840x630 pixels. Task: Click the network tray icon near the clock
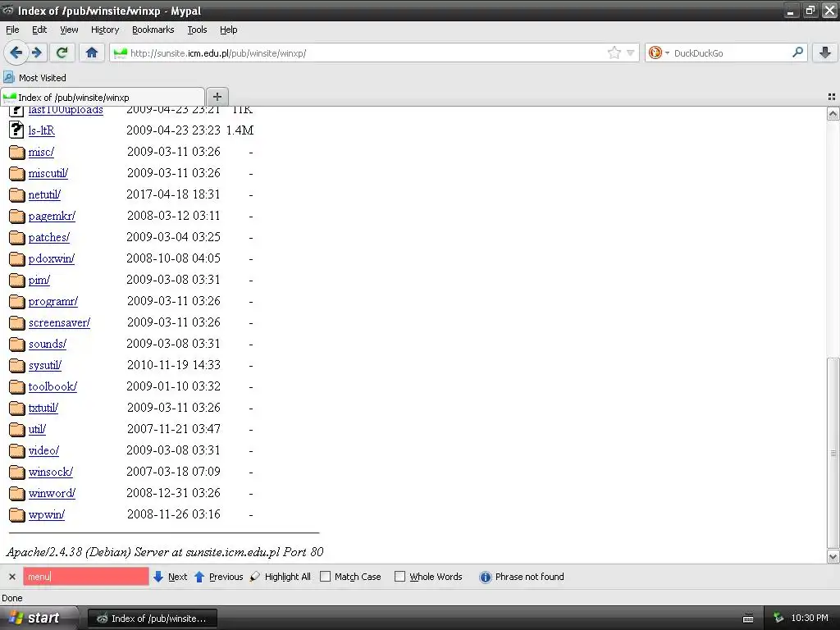point(778,618)
